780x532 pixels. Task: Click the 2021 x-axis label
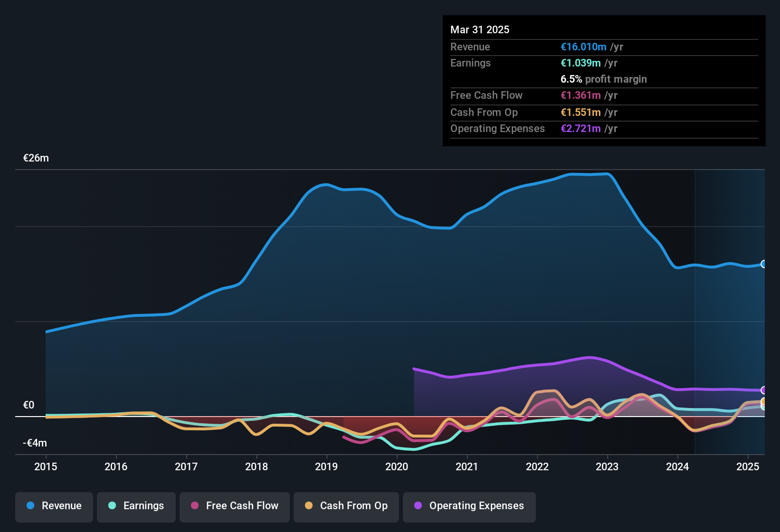[x=467, y=466]
